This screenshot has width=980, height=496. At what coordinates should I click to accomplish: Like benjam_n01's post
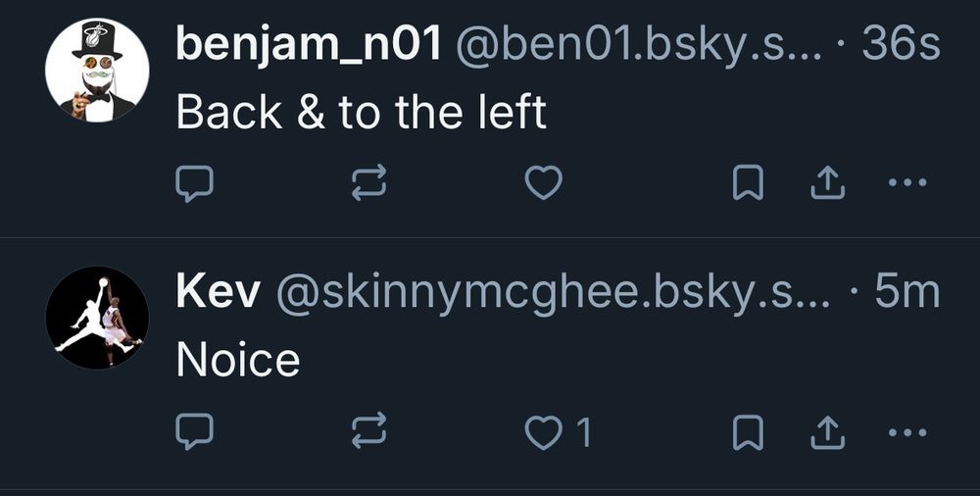tap(543, 183)
